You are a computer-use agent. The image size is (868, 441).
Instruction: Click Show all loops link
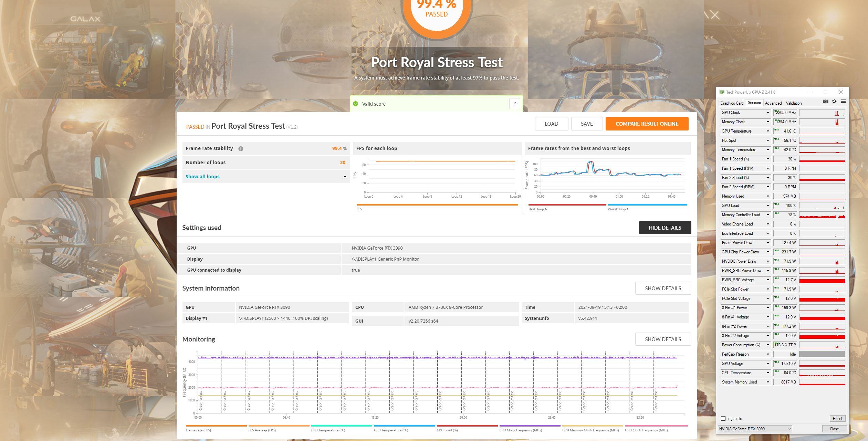(x=202, y=177)
